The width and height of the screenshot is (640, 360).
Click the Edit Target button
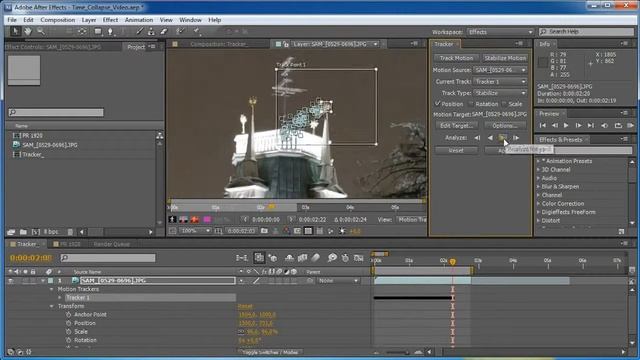click(x=456, y=126)
